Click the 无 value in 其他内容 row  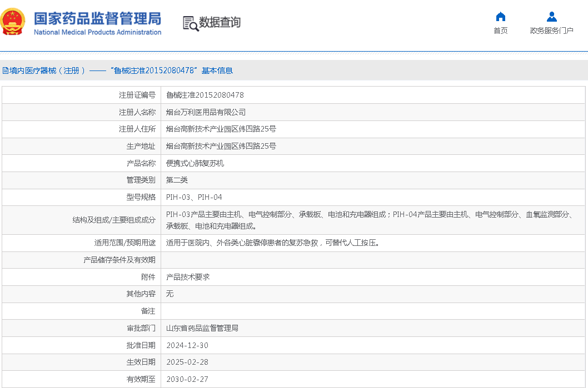click(x=170, y=294)
